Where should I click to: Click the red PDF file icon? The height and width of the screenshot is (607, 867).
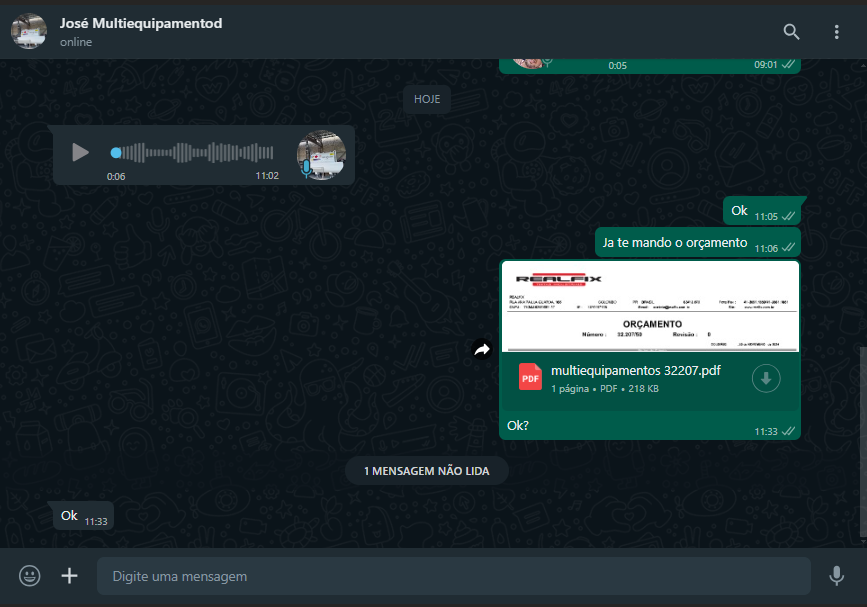point(530,378)
